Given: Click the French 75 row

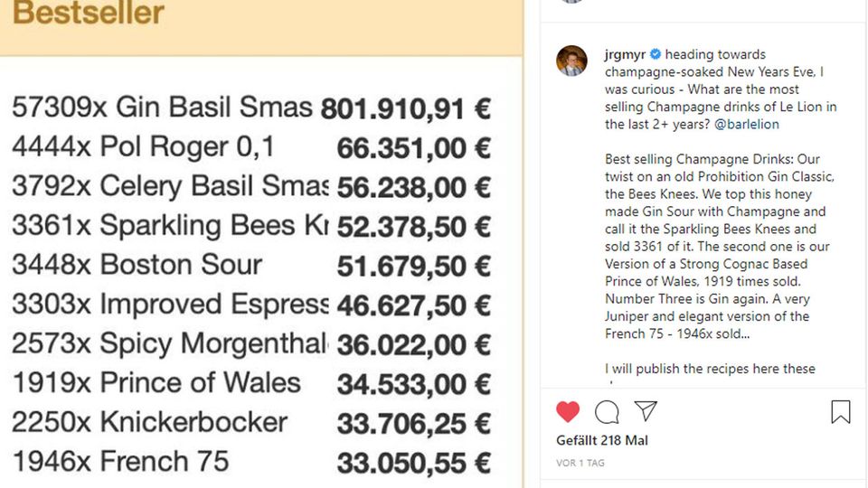Looking at the screenshot, I should pyautogui.click(x=120, y=462).
